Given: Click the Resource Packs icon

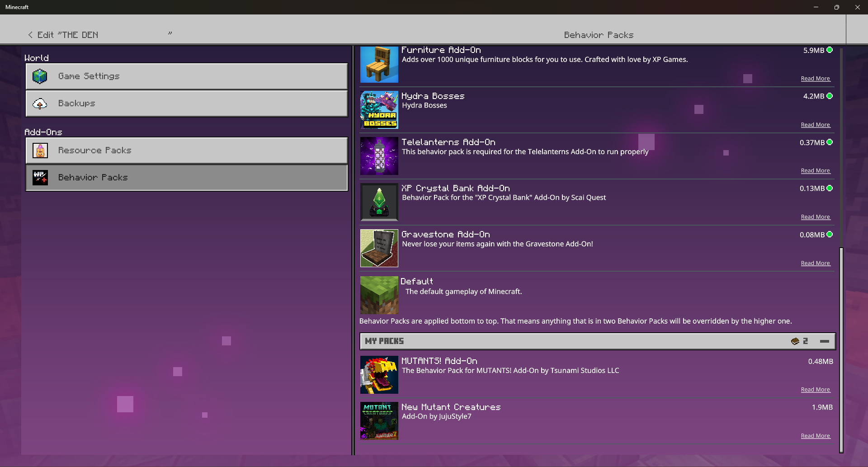Looking at the screenshot, I should coord(40,151).
